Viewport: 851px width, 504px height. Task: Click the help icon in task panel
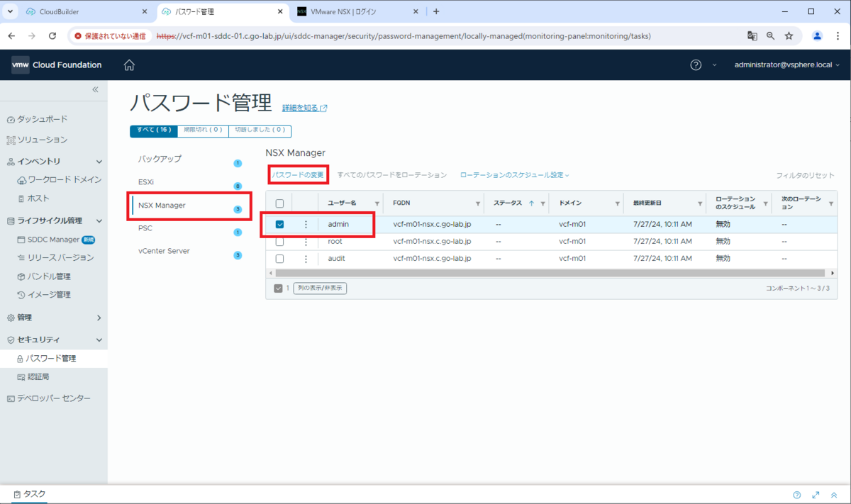797,495
